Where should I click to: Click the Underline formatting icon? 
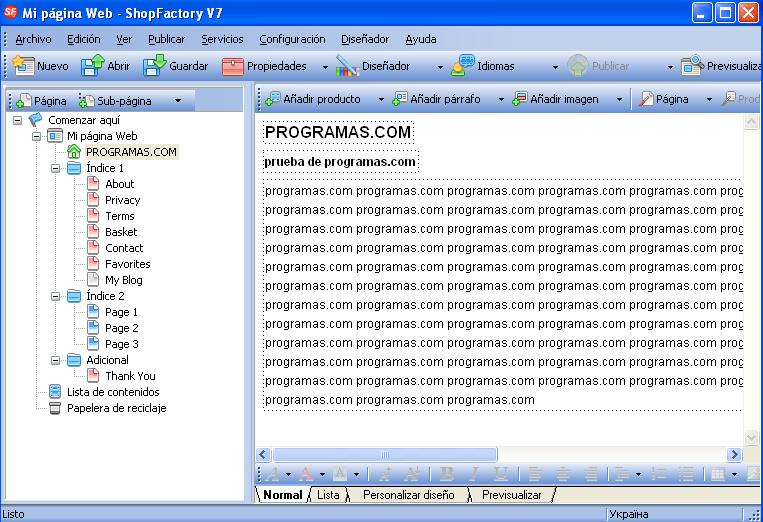pos(501,473)
